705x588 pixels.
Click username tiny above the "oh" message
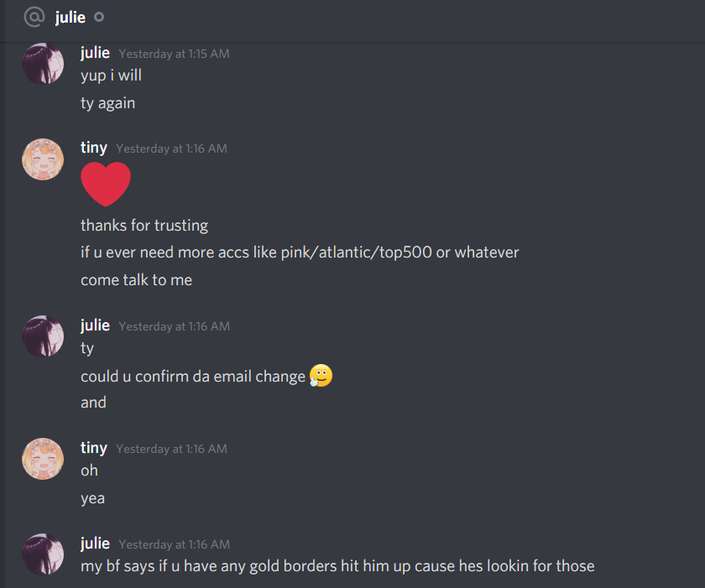(x=94, y=448)
